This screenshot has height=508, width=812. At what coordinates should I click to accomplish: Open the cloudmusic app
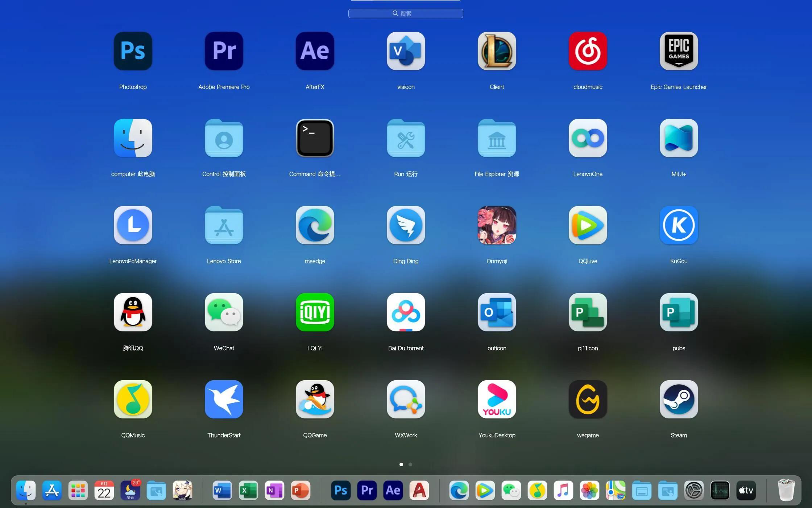point(587,51)
